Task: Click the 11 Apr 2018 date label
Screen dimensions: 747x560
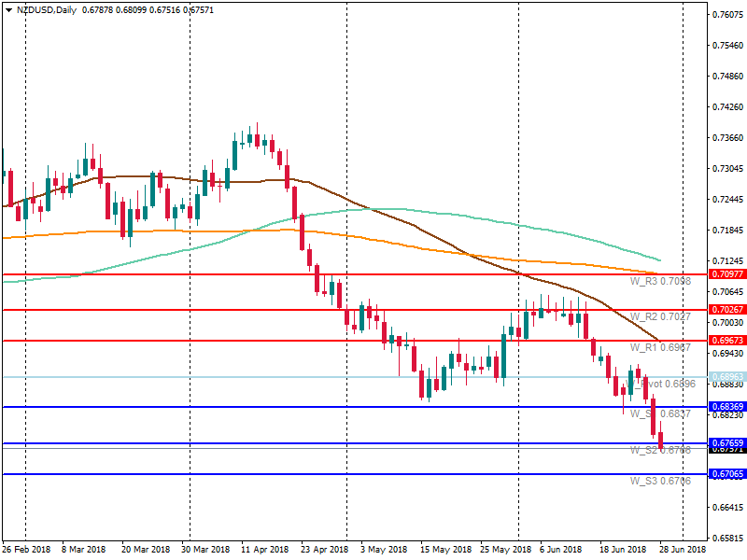Action: click(268, 550)
